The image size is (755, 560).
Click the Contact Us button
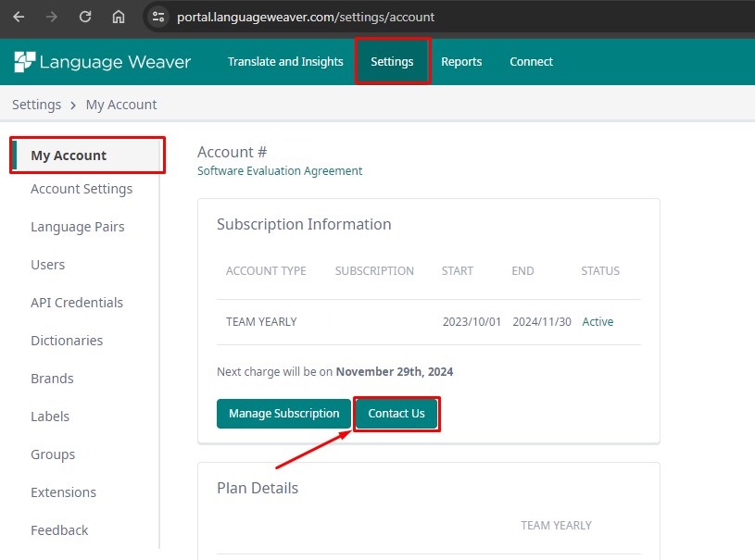tap(396, 414)
